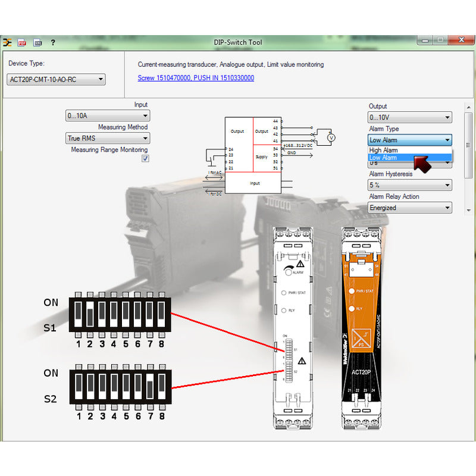The height and width of the screenshot is (476, 476).
Task: Collapse the Alarm Type dropdown
Action: (409, 140)
